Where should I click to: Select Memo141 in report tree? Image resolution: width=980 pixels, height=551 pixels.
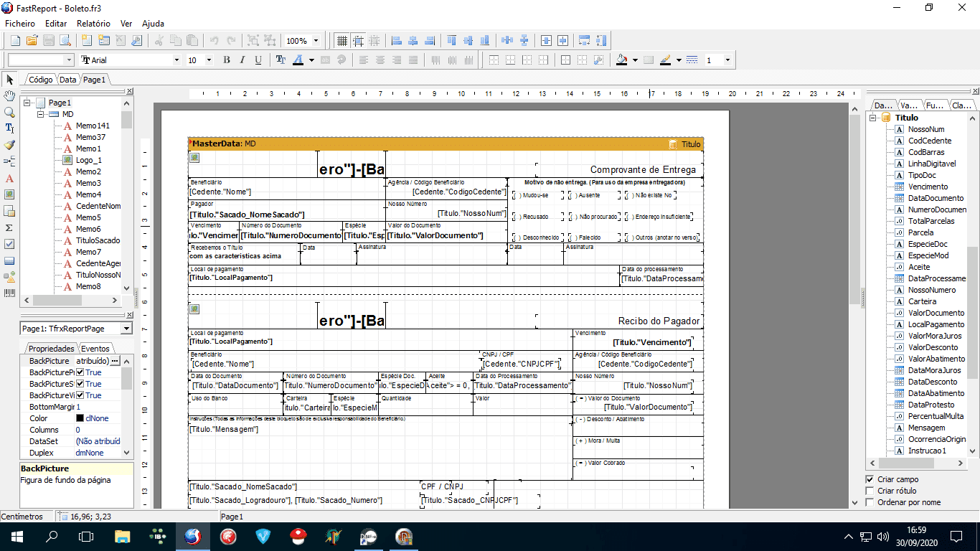93,126
